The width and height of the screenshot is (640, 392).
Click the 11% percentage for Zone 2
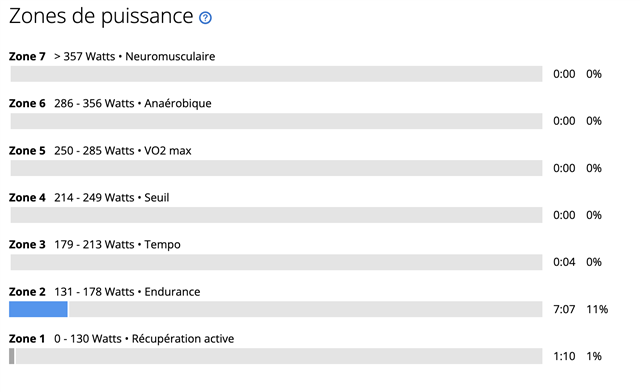coord(597,310)
